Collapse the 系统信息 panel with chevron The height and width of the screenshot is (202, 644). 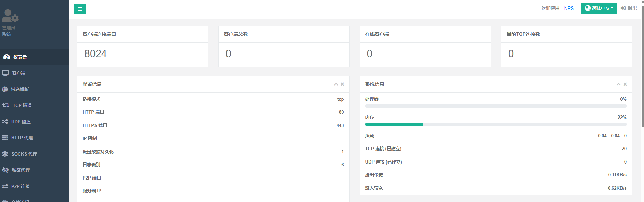click(618, 84)
